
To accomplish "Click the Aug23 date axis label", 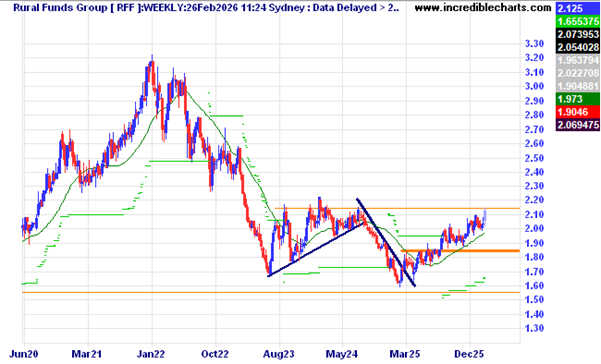I will pos(279,354).
